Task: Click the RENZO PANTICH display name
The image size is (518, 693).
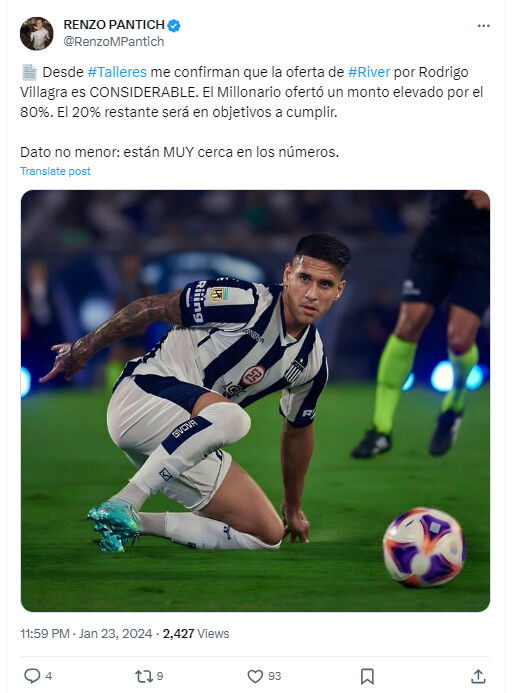Action: 114,25
